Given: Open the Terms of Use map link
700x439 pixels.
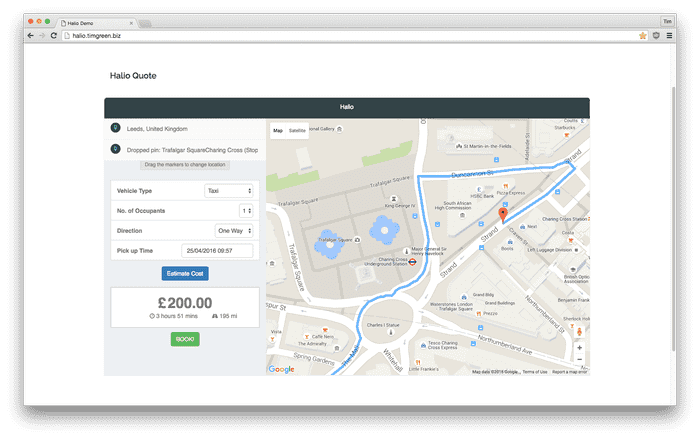Looking at the screenshot, I should (535, 372).
